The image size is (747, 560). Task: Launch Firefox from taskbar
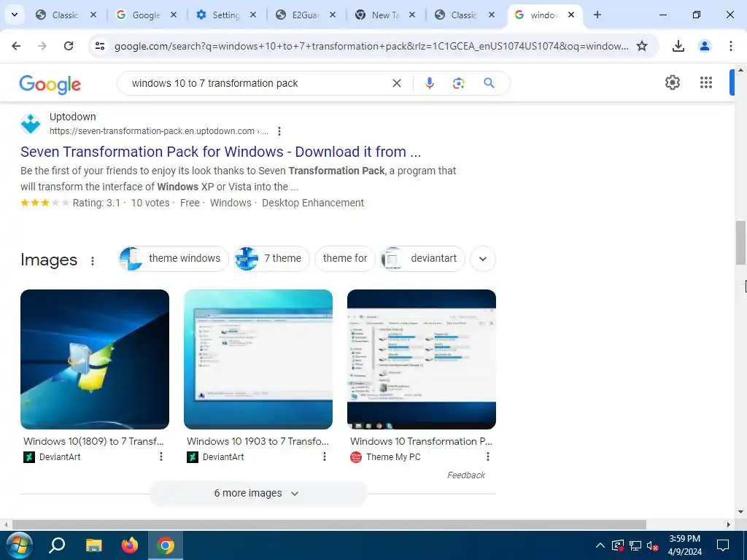click(129, 545)
